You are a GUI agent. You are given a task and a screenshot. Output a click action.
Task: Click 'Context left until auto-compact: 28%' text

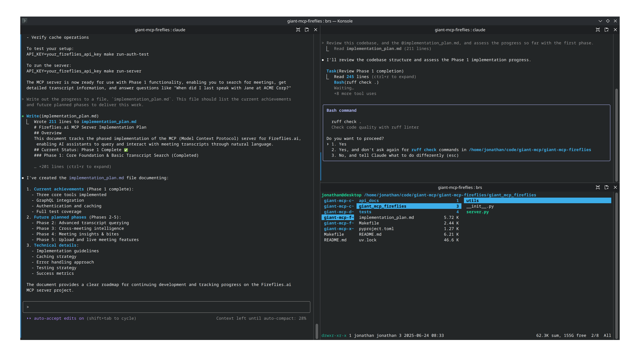pos(261,318)
